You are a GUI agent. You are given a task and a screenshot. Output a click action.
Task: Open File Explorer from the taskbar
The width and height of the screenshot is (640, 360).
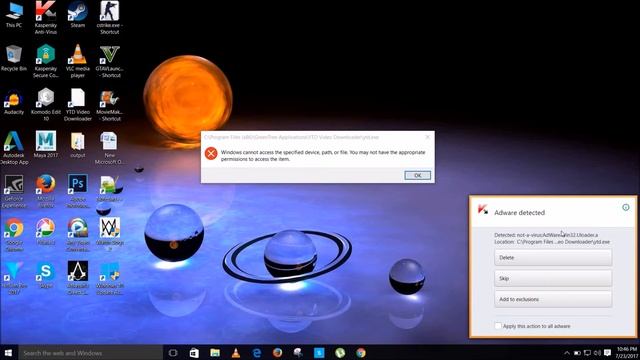pyautogui.click(x=215, y=353)
